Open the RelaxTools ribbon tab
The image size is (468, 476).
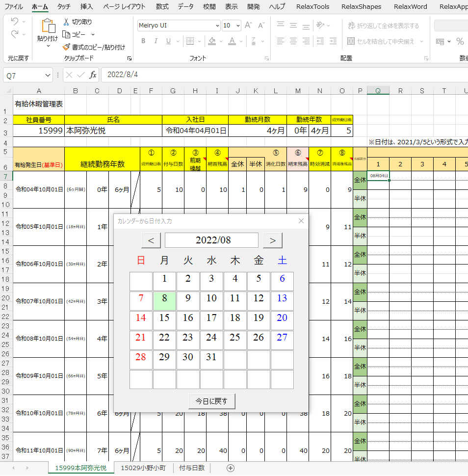tap(312, 7)
